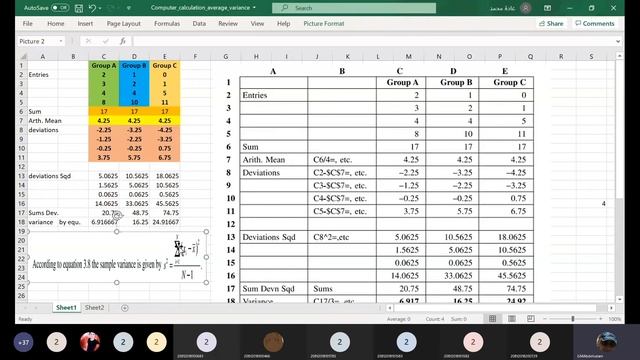Image resolution: width=640 pixels, height=360 pixels.
Task: Click the Select All corner triangle
Action: point(23,56)
